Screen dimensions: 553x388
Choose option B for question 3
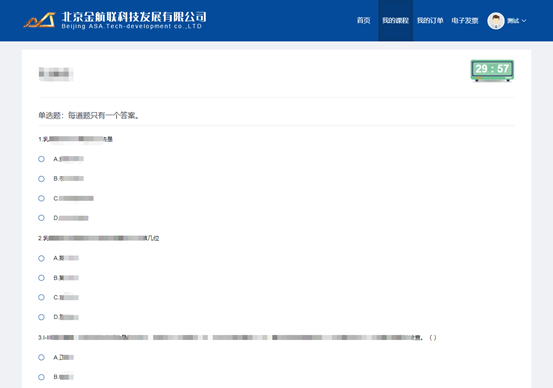coord(41,377)
